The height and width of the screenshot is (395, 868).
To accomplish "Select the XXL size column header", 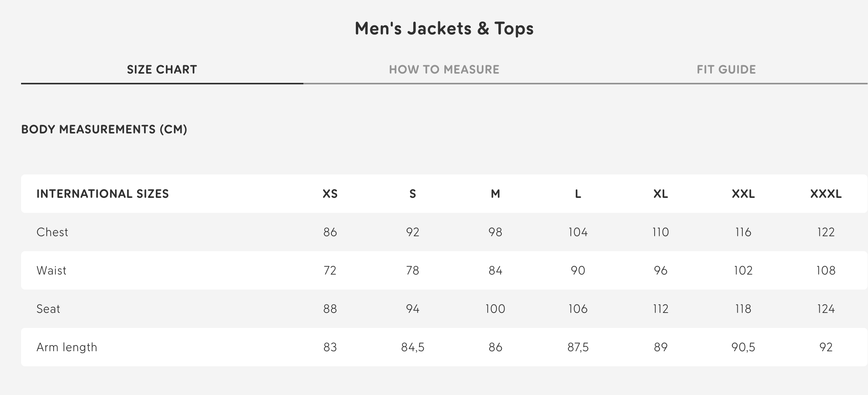I will 743,194.
